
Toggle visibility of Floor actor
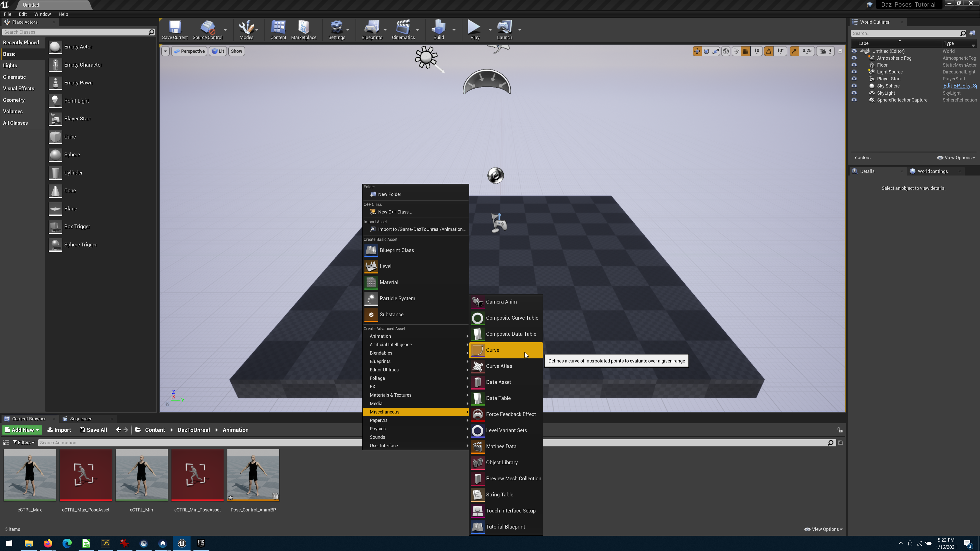click(854, 65)
